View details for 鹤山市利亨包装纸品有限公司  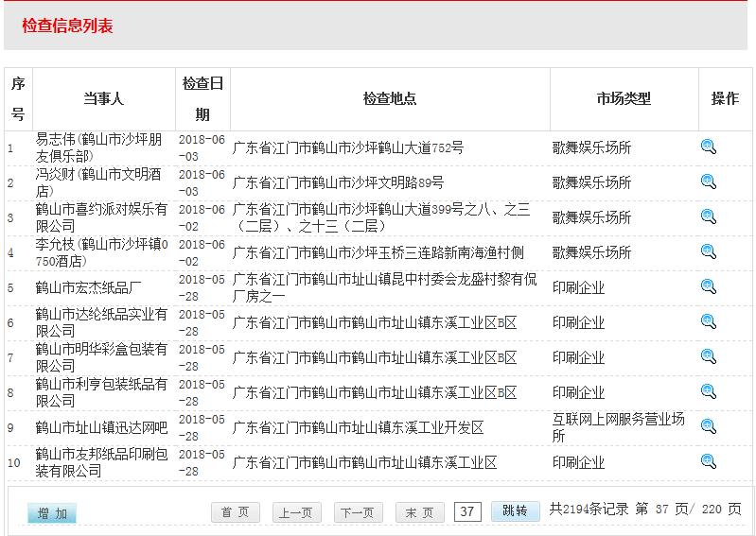708,391
